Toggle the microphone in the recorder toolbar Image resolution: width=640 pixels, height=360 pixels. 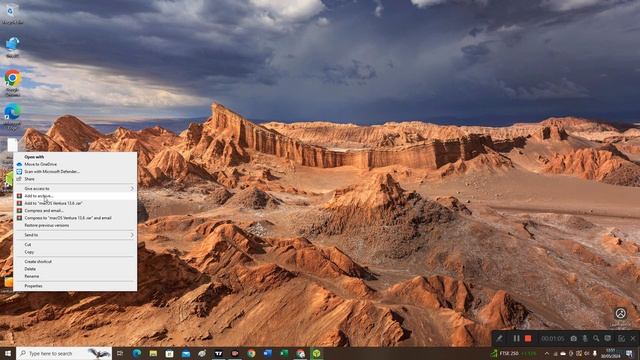coord(585,339)
